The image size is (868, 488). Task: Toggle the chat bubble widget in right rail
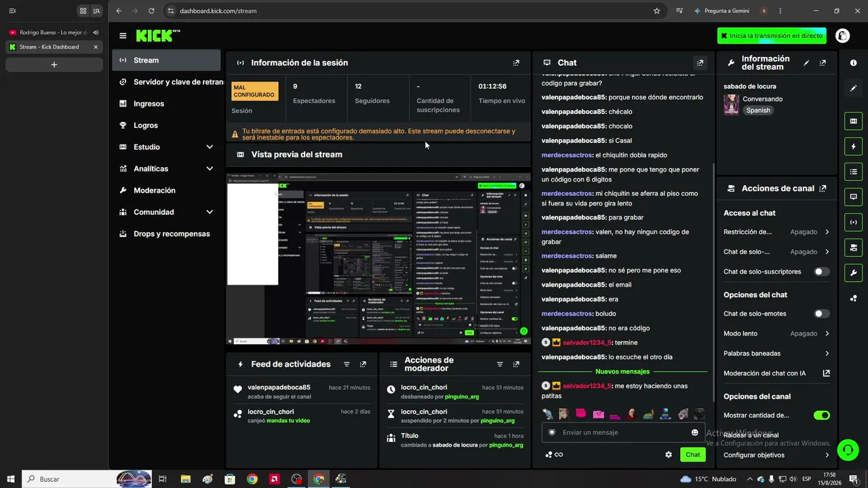853,197
